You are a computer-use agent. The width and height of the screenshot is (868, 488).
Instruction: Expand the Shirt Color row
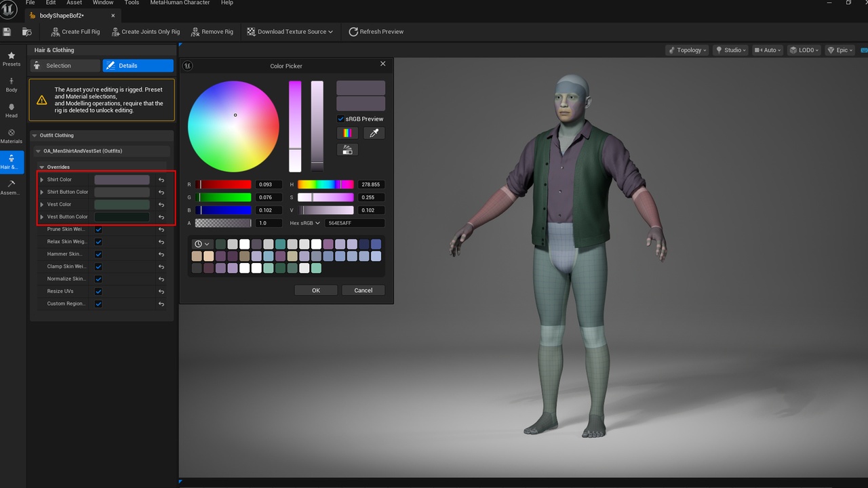click(x=42, y=180)
